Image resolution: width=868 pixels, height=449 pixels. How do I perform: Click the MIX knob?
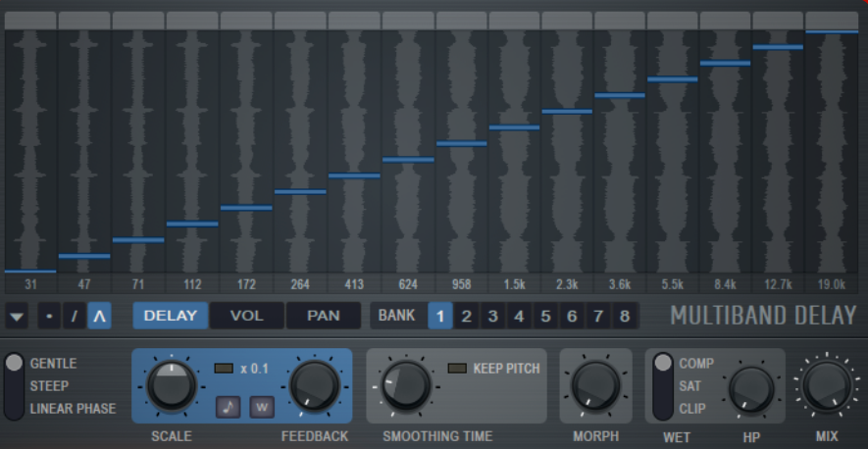click(827, 385)
